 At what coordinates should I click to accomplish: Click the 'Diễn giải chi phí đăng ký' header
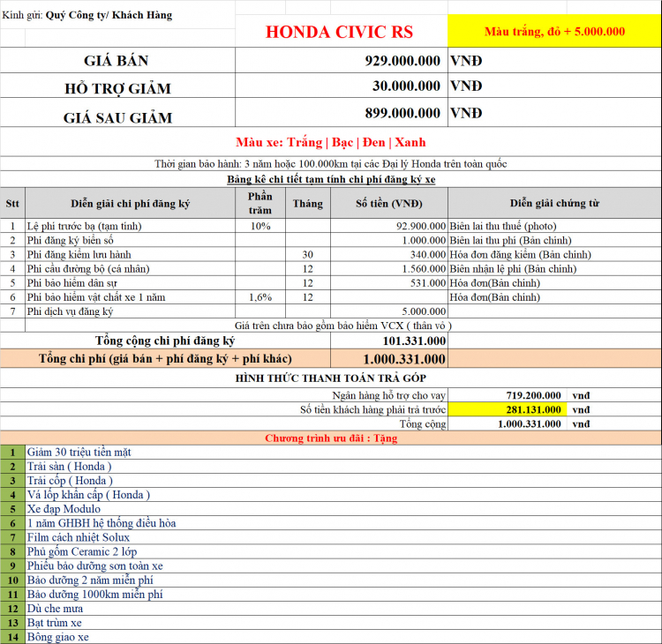pos(130,203)
